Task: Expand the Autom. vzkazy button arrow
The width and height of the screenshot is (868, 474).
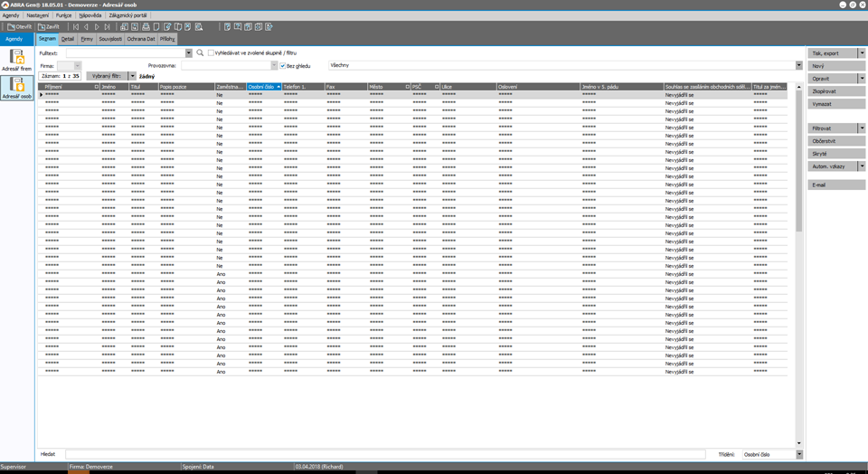Action: 862,166
